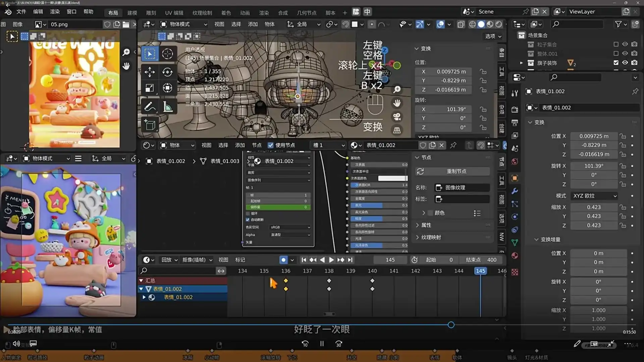
Task: Open the 物体模式 dropdown in 3D viewport
Action: (183, 24)
